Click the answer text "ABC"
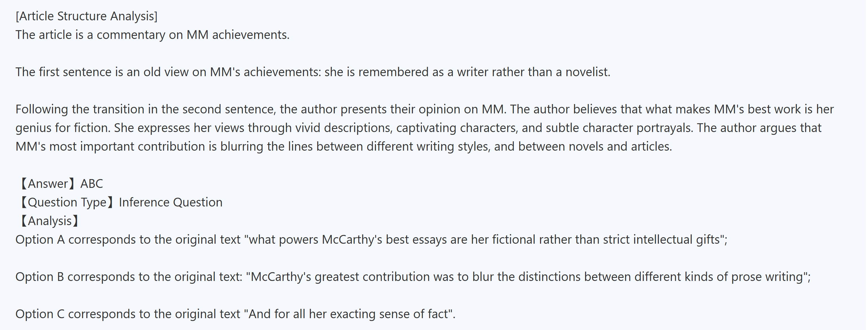Viewport: 868px width, 330px height. (92, 184)
